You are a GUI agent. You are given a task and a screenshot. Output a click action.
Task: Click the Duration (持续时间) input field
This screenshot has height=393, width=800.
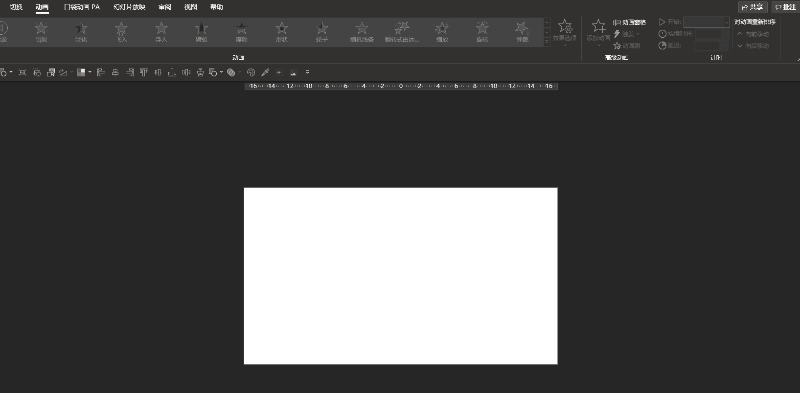pyautogui.click(x=712, y=34)
